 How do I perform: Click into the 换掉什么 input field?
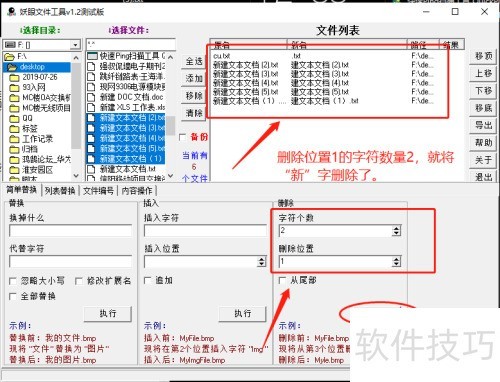click(71, 231)
